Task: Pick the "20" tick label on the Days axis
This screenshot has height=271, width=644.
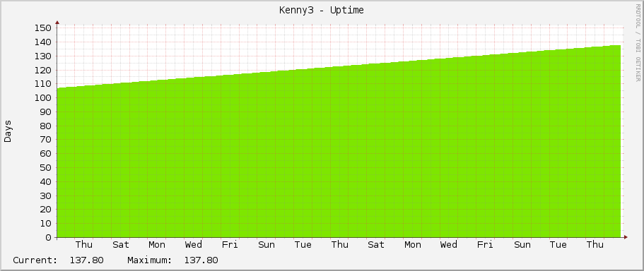Action: point(46,210)
